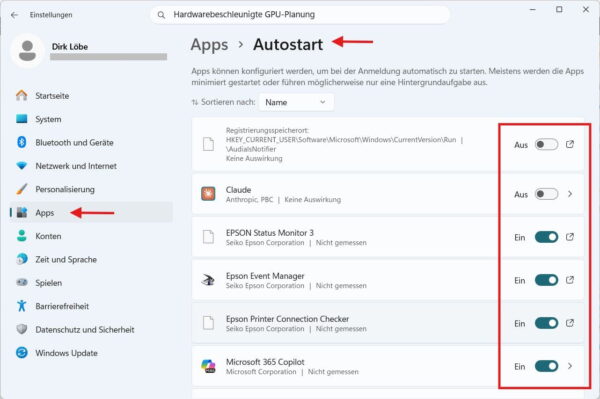Disable autostart for EPSON Status Monitor 3

point(546,237)
